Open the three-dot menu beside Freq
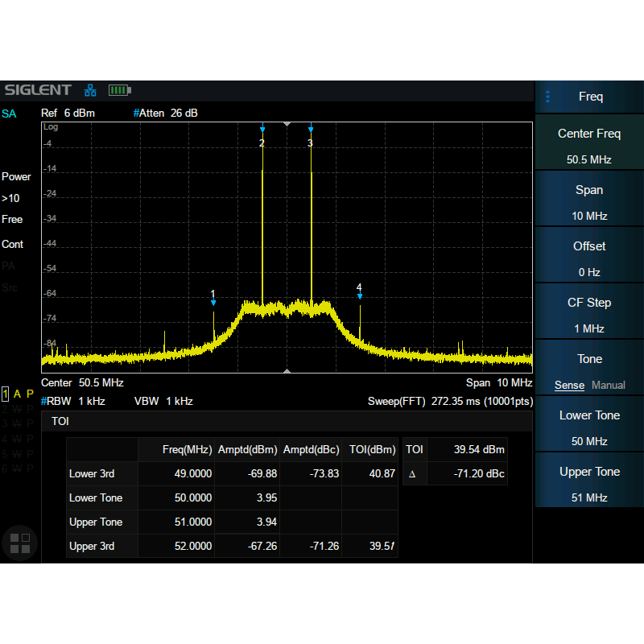Screen dimensions: 644x644 548,97
